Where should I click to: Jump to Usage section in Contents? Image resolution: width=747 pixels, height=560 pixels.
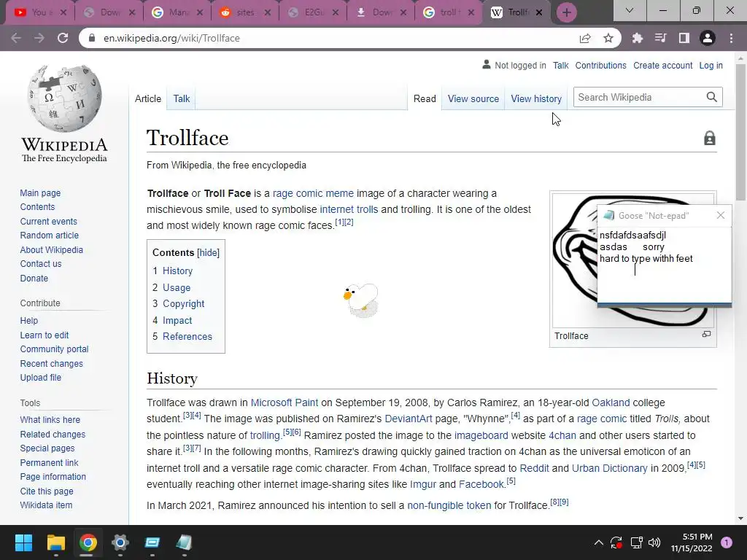[177, 287]
